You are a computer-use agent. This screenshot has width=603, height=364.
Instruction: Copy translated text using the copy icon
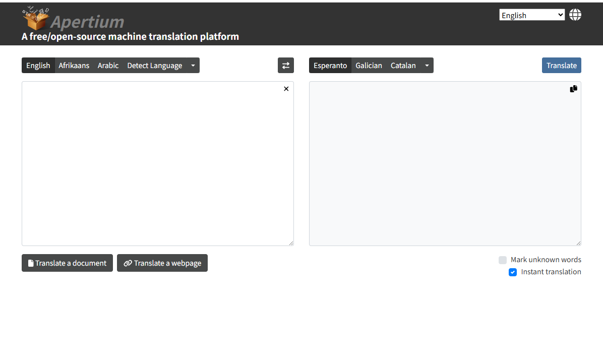[x=573, y=89]
